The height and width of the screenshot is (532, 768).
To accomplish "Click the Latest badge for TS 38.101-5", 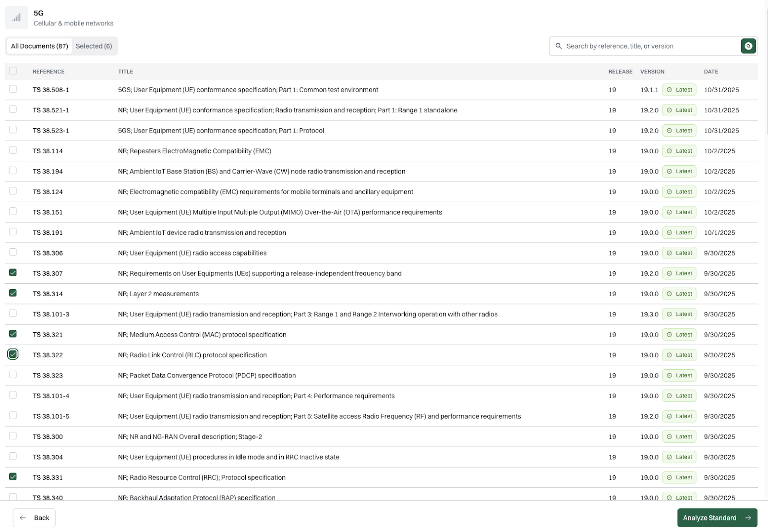I will point(679,416).
